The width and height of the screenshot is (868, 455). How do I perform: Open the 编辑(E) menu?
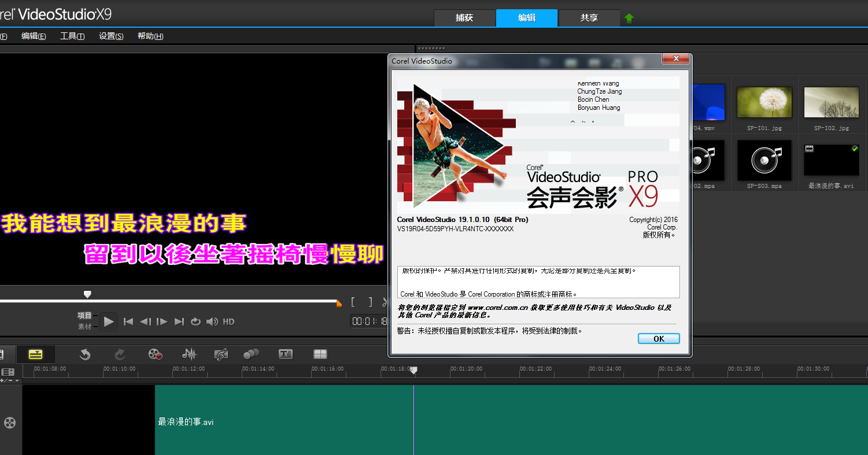coord(34,36)
